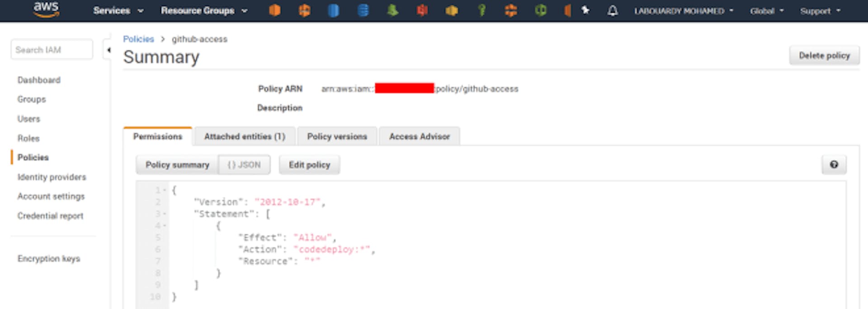Open Users in the sidebar
868x309 pixels.
coord(29,119)
